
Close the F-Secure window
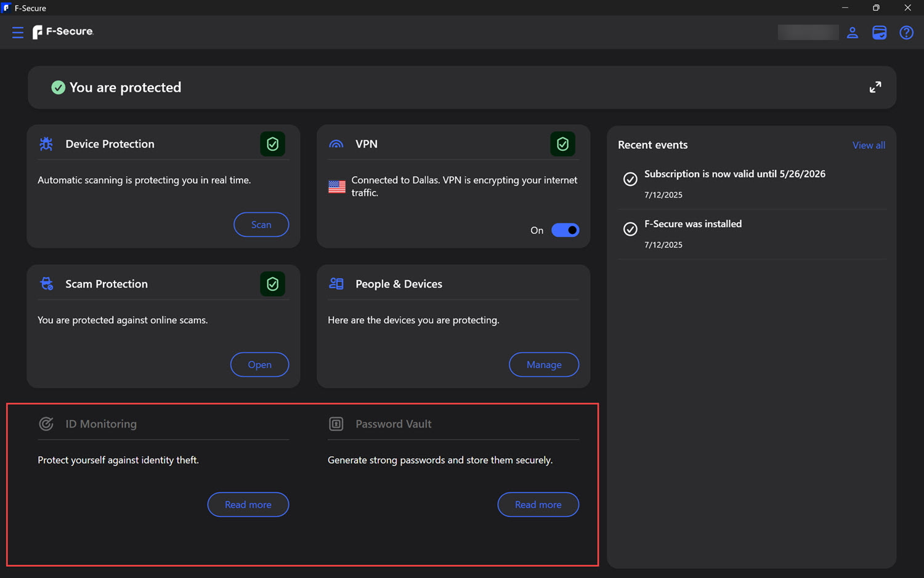[x=907, y=8]
